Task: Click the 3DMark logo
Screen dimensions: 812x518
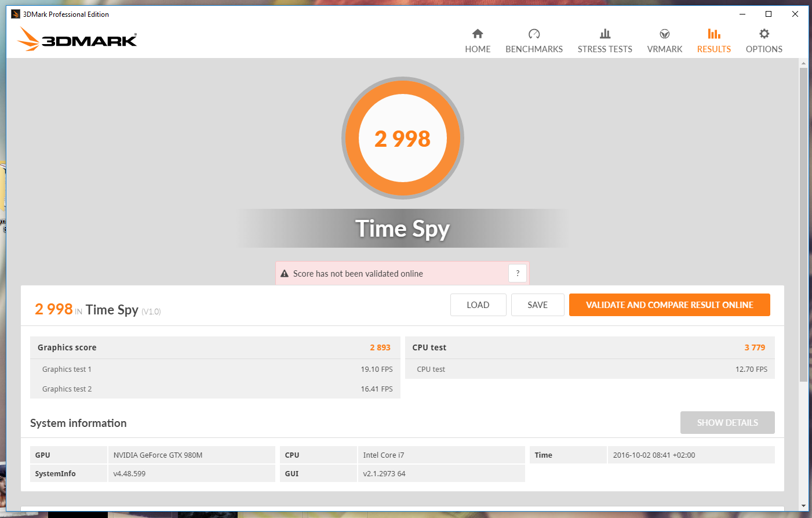Action: click(77, 39)
